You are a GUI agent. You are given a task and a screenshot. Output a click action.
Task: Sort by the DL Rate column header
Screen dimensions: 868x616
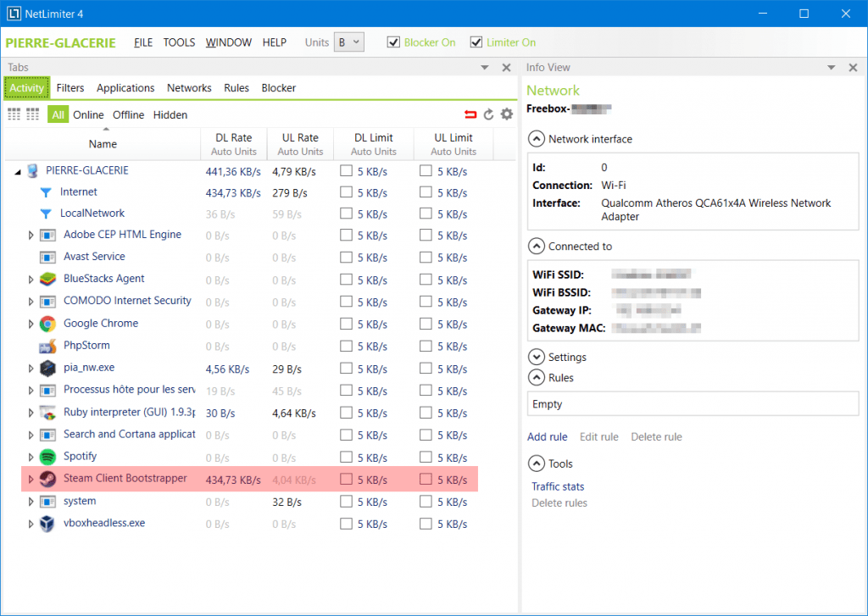[234, 144]
